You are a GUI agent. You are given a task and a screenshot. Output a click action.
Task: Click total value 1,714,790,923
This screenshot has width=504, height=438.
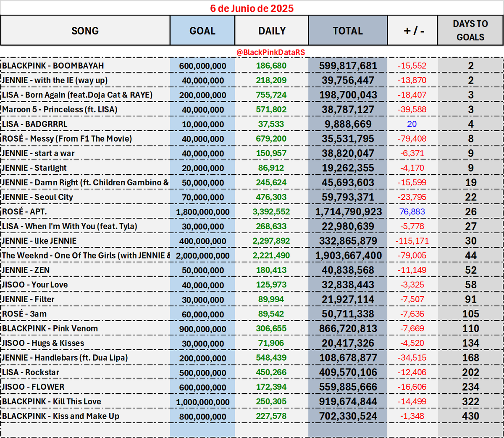tap(348, 212)
